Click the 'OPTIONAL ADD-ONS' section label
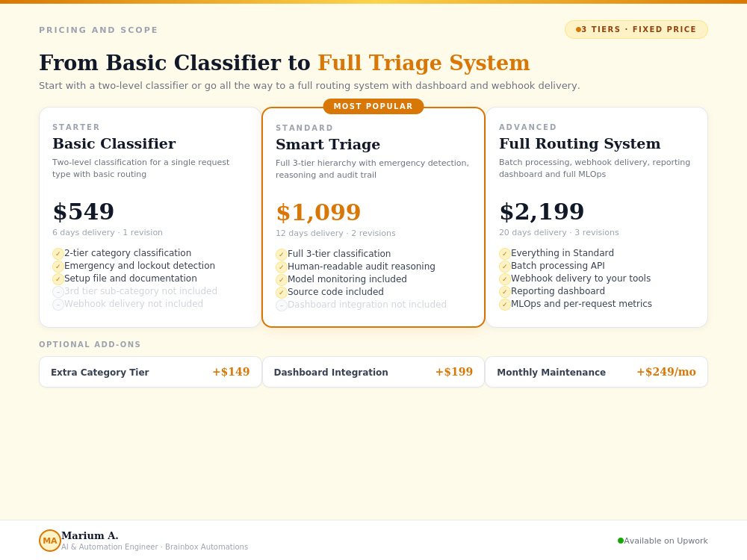Viewport: 747px width, 560px height. click(90, 344)
